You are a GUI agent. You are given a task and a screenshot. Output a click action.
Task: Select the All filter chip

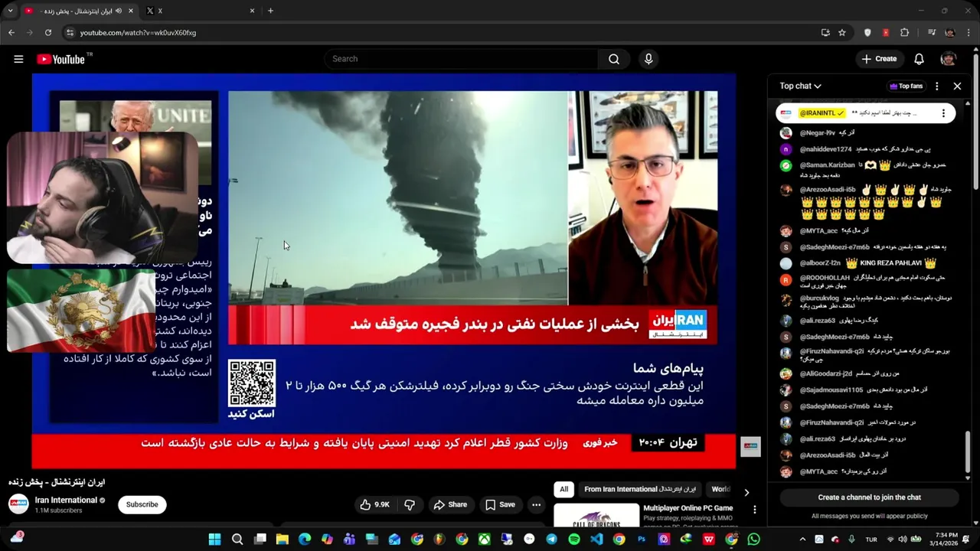[x=564, y=489]
